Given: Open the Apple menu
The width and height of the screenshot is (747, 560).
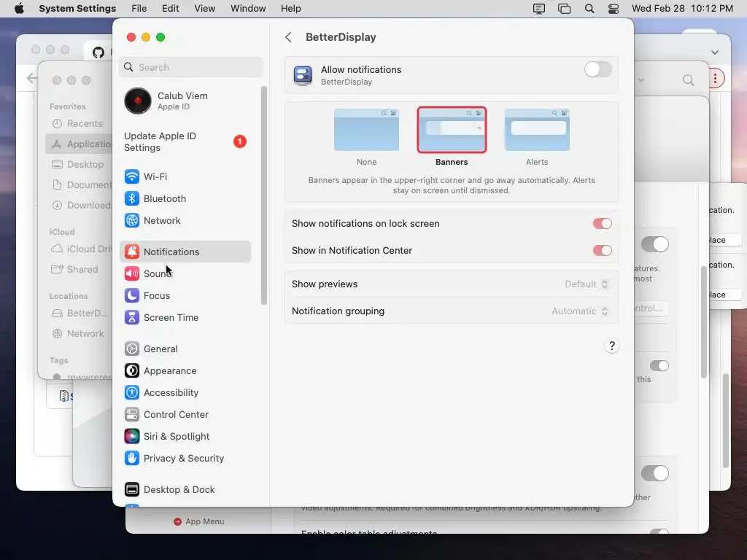Looking at the screenshot, I should [19, 9].
